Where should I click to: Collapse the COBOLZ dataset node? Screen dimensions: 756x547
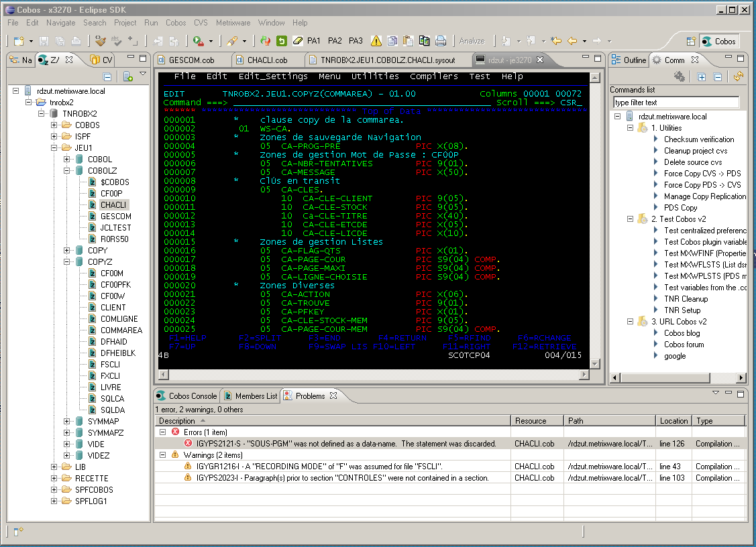[x=66, y=171]
